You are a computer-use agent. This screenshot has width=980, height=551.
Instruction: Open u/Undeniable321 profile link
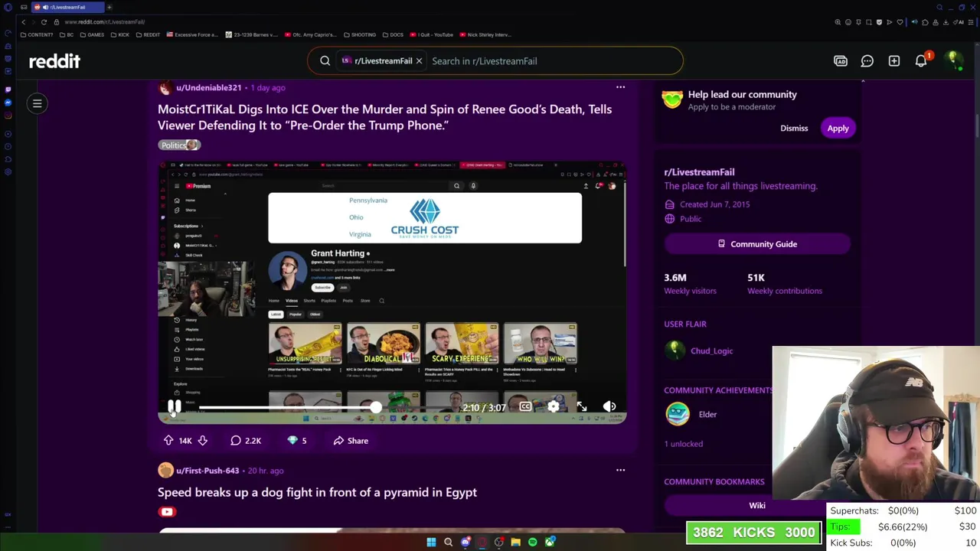pos(208,87)
